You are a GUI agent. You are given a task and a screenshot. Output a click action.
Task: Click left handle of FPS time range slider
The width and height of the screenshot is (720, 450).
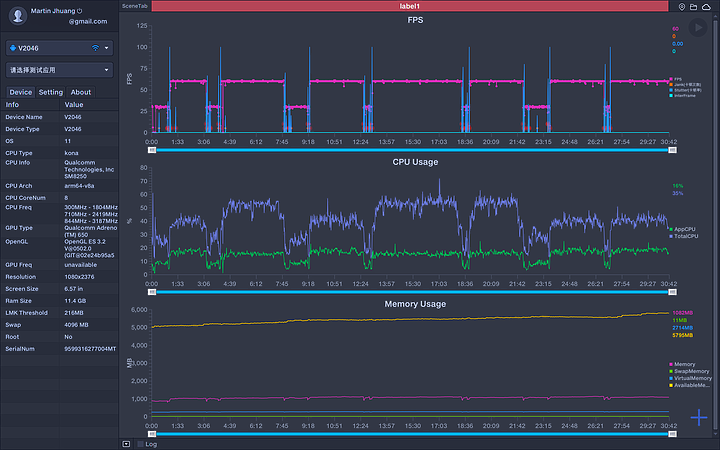coord(152,150)
